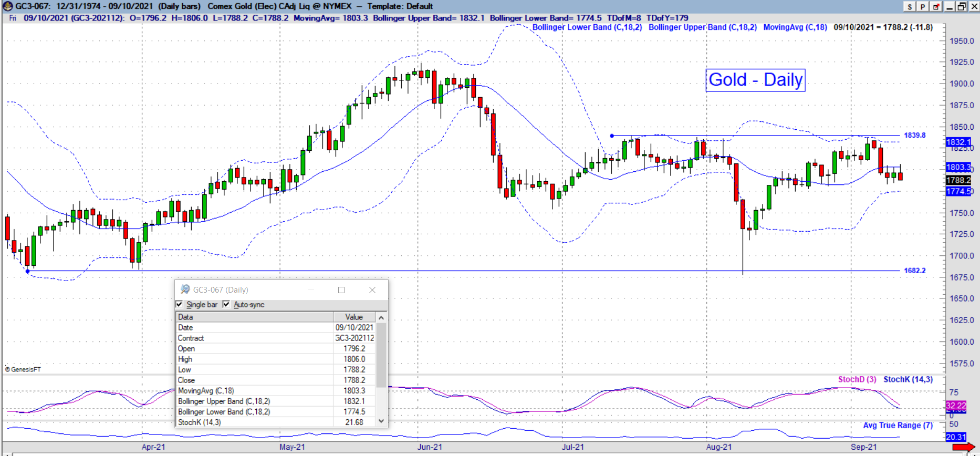Screen dimensions: 980x456
Task: Click the GC3-202112 contract value cell
Action: click(355, 338)
